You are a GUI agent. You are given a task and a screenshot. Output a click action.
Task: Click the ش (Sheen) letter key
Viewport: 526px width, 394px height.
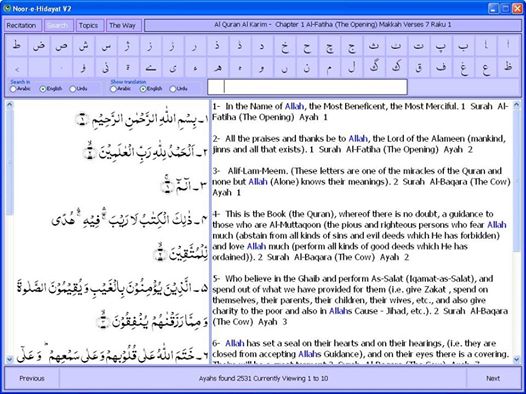(x=84, y=46)
